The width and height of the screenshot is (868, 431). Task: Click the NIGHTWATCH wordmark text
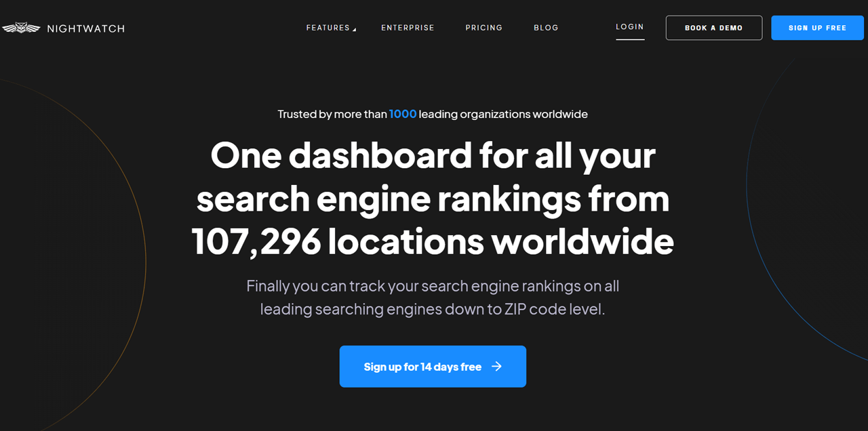(x=85, y=28)
